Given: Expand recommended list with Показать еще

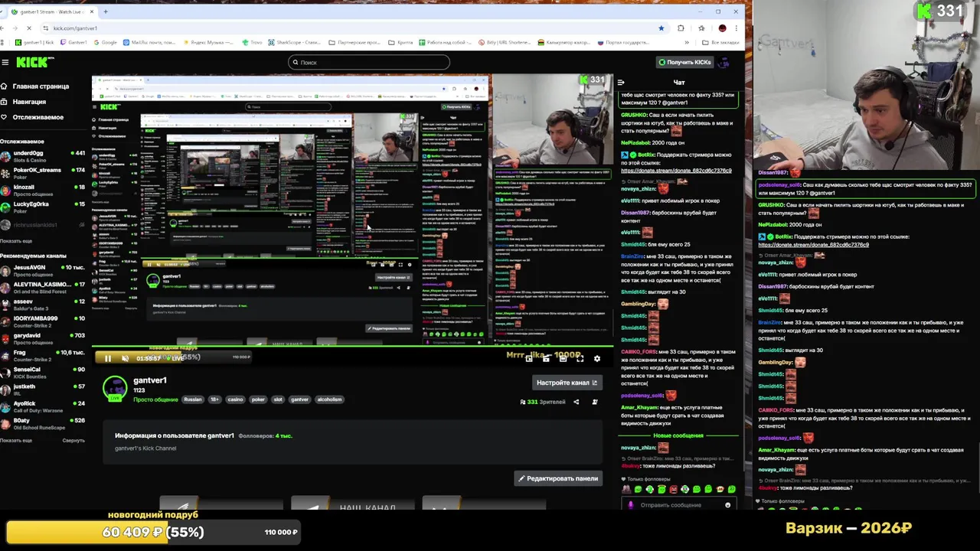Looking at the screenshot, I should tap(16, 440).
